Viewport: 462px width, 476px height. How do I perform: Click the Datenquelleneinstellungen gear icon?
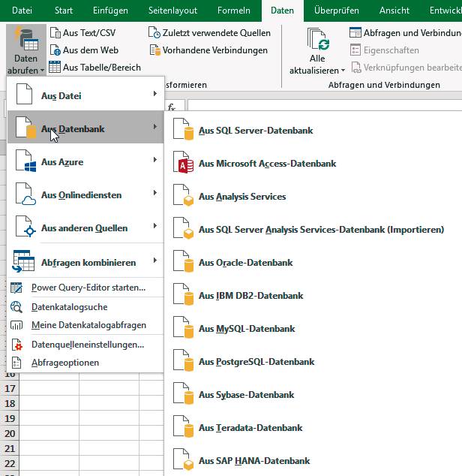click(16, 345)
